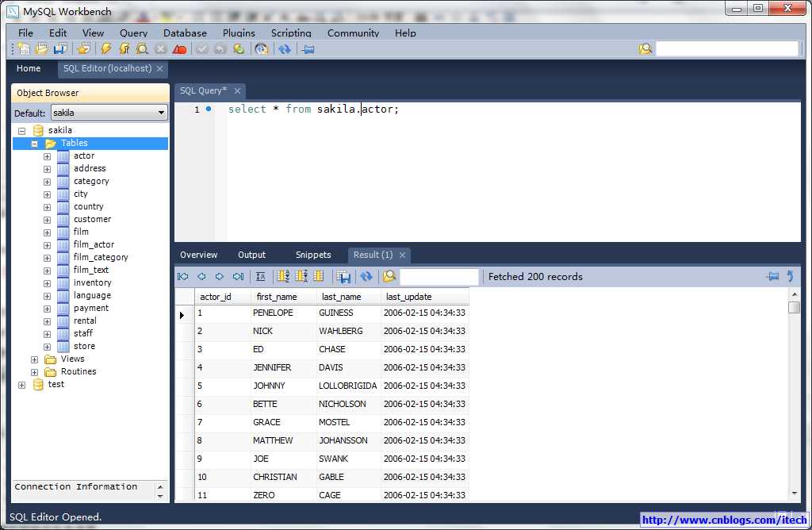Image resolution: width=812 pixels, height=530 pixels.
Task: Click the pin icon on result toolbar
Action: (772, 277)
